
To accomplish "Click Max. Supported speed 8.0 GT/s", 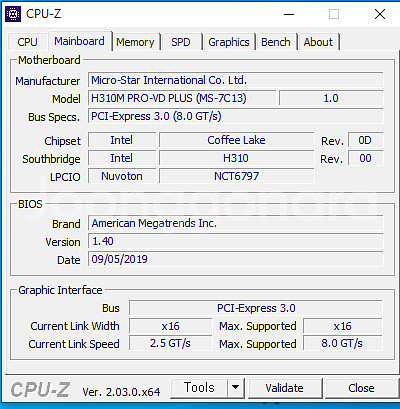I will point(343,344).
